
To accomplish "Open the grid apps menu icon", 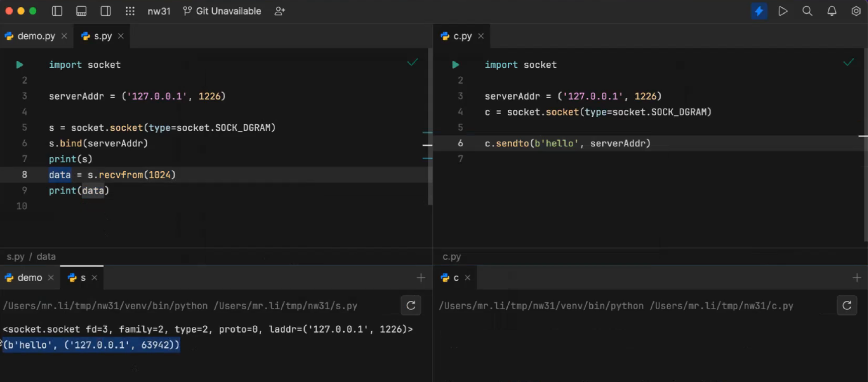I will [x=130, y=11].
